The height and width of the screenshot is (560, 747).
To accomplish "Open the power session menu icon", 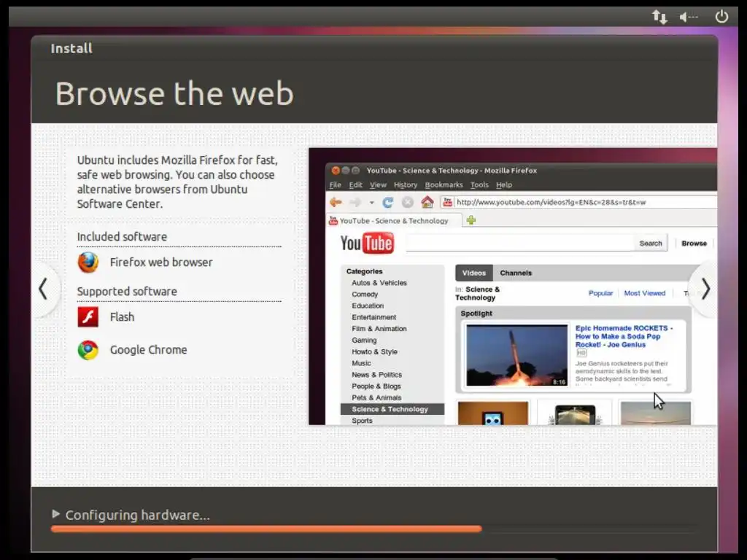I will tap(721, 17).
